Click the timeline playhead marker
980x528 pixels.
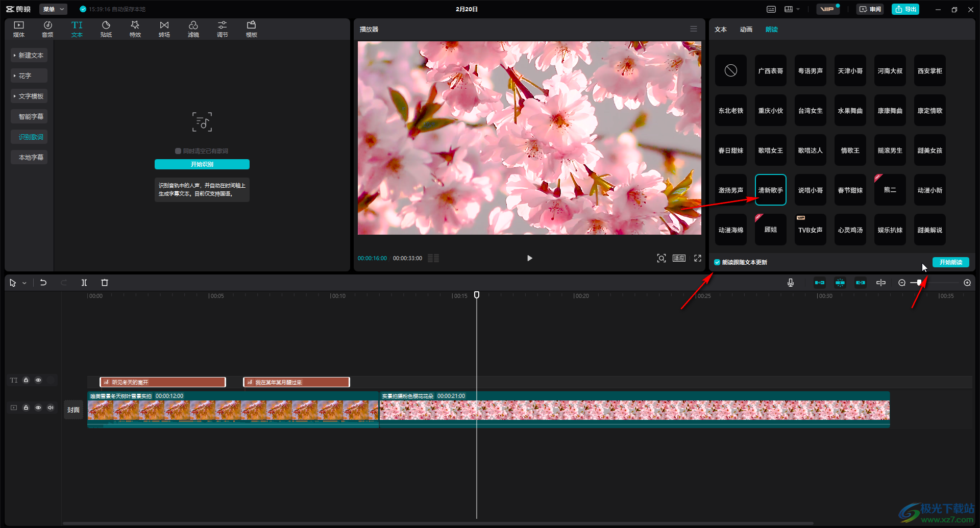(x=477, y=295)
